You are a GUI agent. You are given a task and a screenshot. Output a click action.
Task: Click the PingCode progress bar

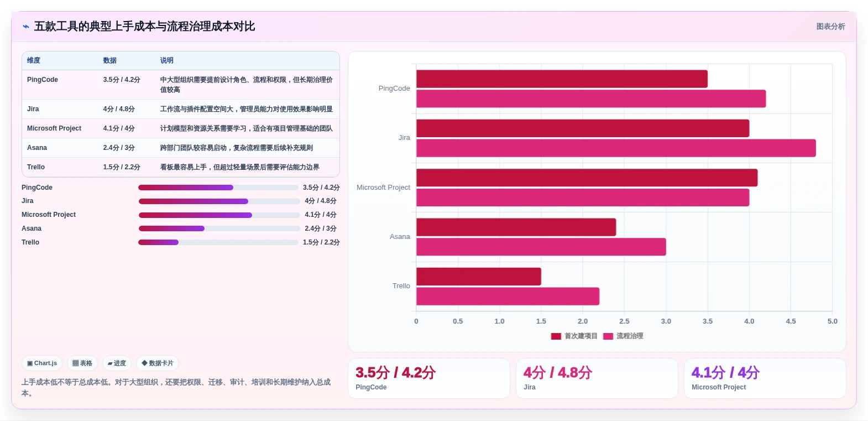coord(218,188)
